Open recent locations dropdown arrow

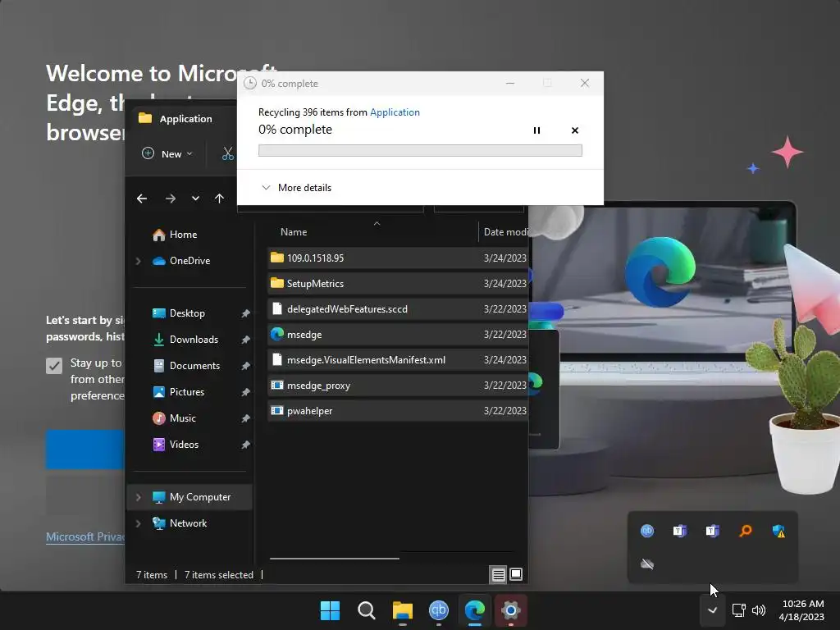coord(195,199)
